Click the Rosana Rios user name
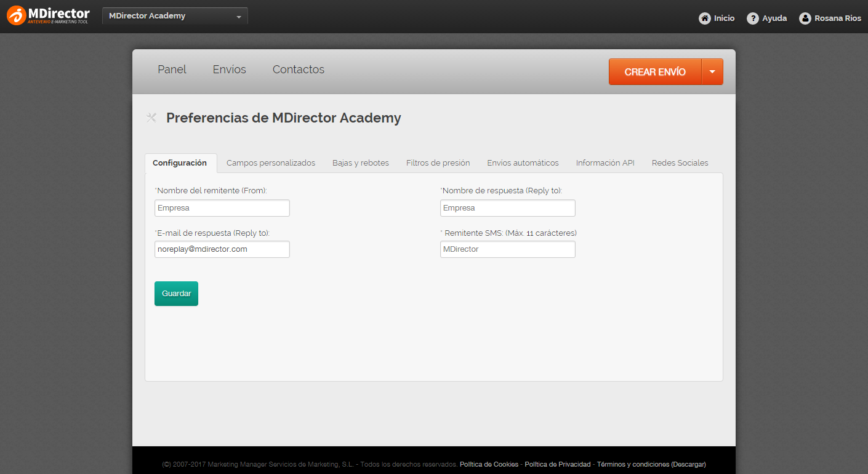The height and width of the screenshot is (474, 868). coord(838,18)
